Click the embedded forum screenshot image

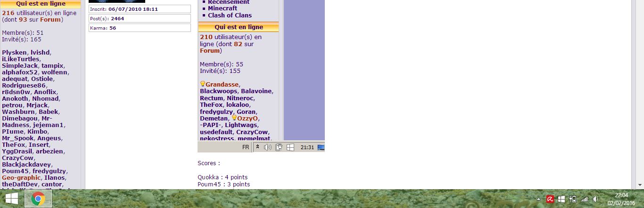(261, 75)
